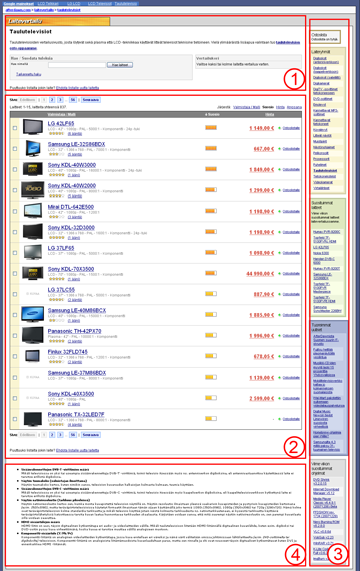Sort by the Valmistaja / Malli column header
The width and height of the screenshot is (360, 571).
(62, 114)
